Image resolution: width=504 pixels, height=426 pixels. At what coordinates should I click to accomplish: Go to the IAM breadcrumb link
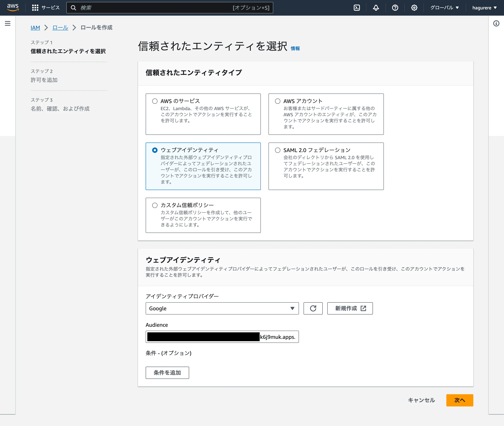(x=35, y=28)
